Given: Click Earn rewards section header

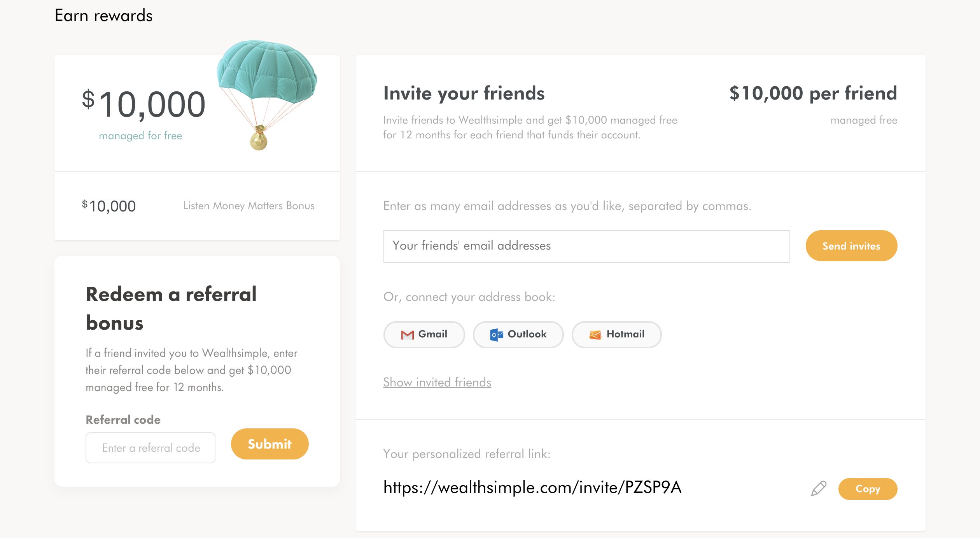Looking at the screenshot, I should (103, 14).
